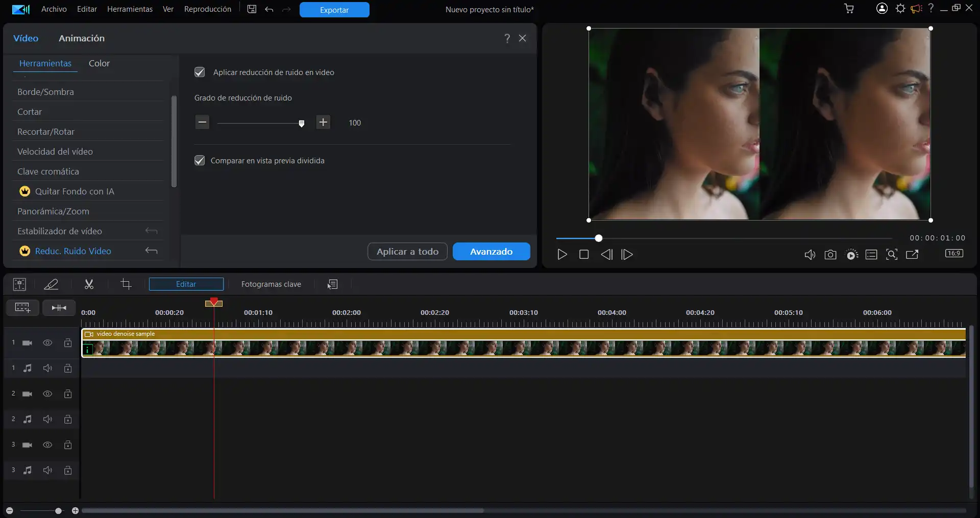Uncheck Aplicar reducción de ruido en video
Screen dimensions: 980x518
199,72
